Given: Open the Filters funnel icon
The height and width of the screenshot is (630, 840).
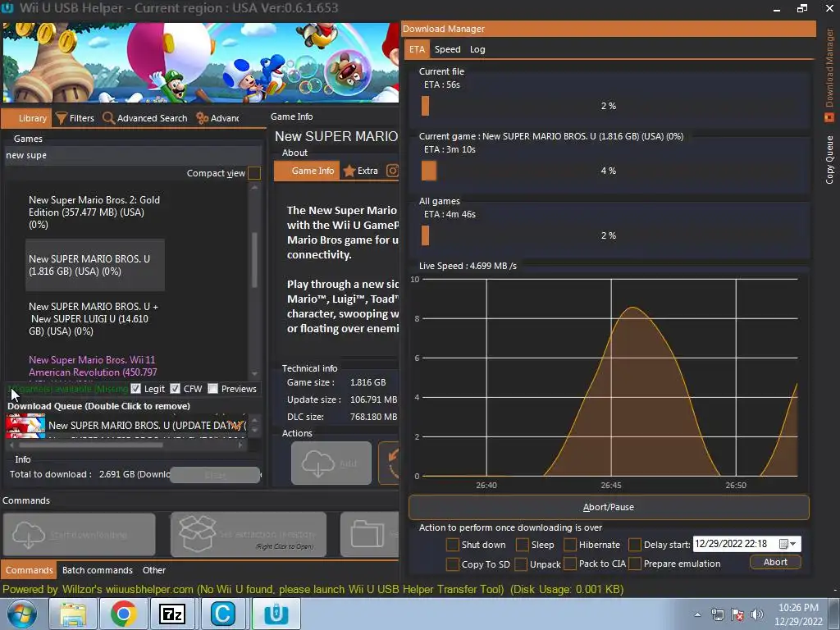Looking at the screenshot, I should pyautogui.click(x=62, y=118).
